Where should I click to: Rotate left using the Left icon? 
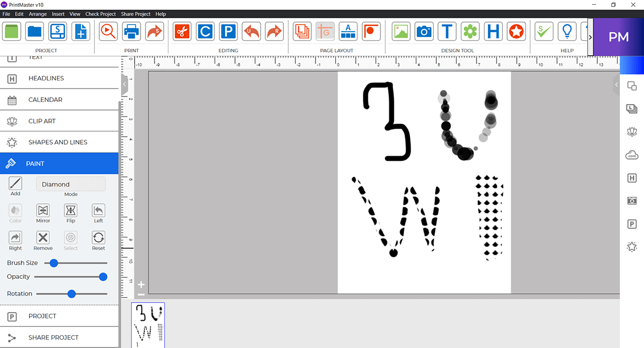[x=98, y=210]
